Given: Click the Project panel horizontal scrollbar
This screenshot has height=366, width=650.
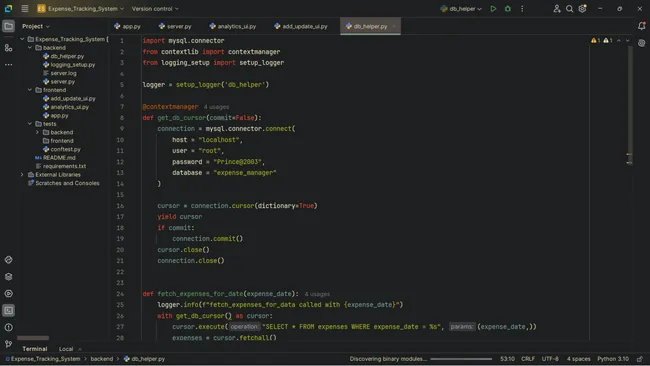Looking at the screenshot, I should pyautogui.click(x=33, y=338).
